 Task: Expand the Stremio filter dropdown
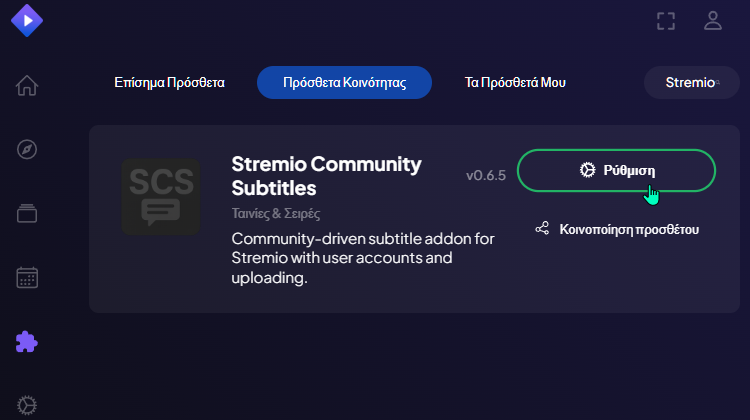coord(691,83)
